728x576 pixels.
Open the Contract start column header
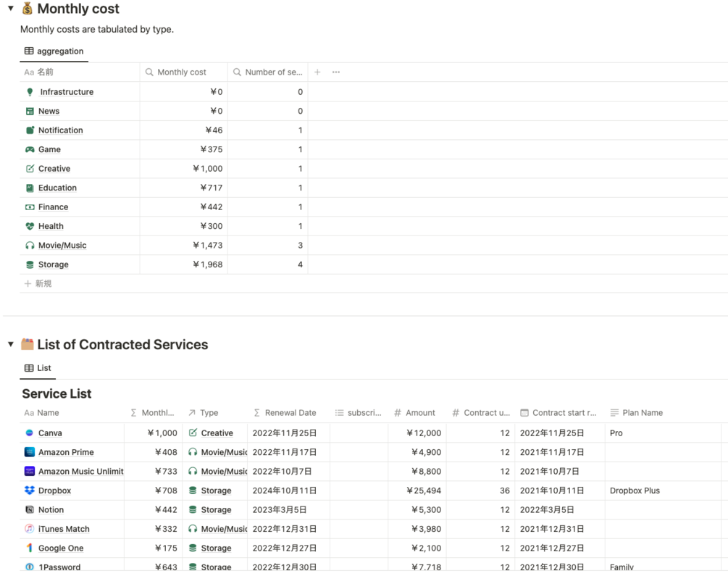coord(559,412)
